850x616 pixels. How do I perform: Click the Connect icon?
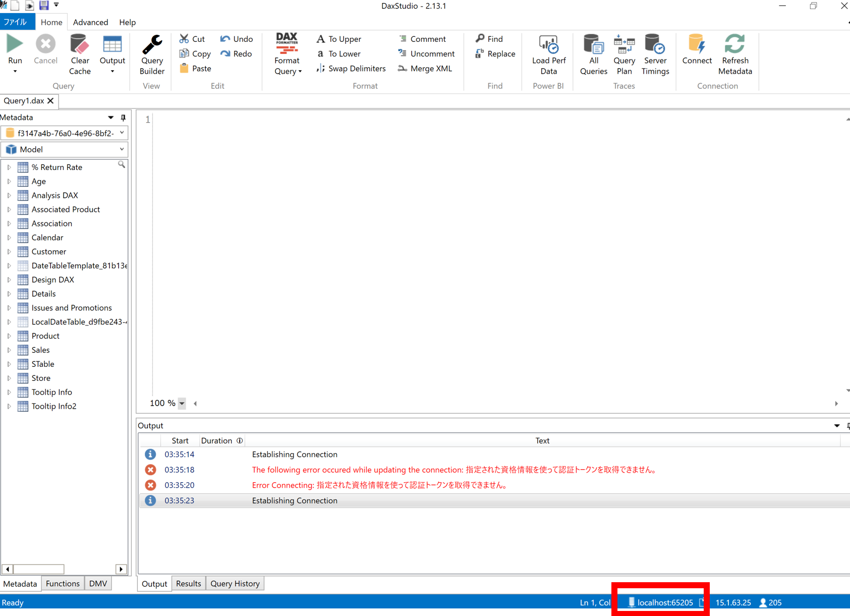coord(697,44)
